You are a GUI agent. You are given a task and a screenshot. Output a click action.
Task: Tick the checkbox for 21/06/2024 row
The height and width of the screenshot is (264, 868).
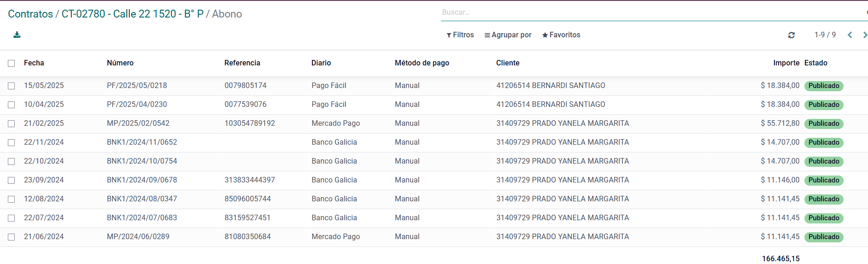click(x=12, y=237)
